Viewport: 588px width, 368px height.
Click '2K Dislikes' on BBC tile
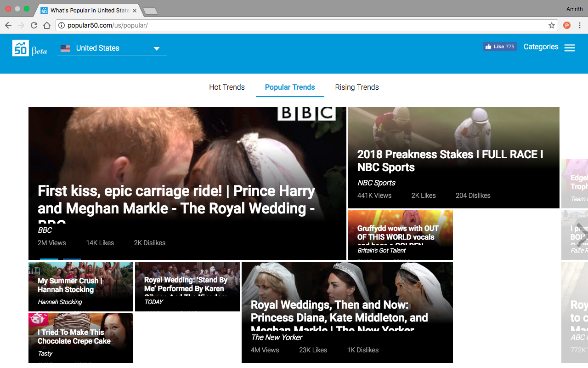coord(150,243)
